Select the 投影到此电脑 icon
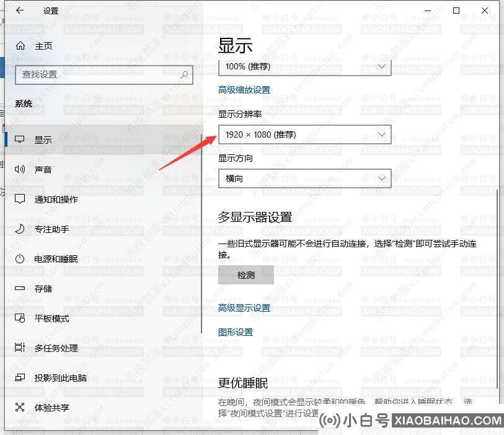This screenshot has height=435, width=504. point(20,378)
